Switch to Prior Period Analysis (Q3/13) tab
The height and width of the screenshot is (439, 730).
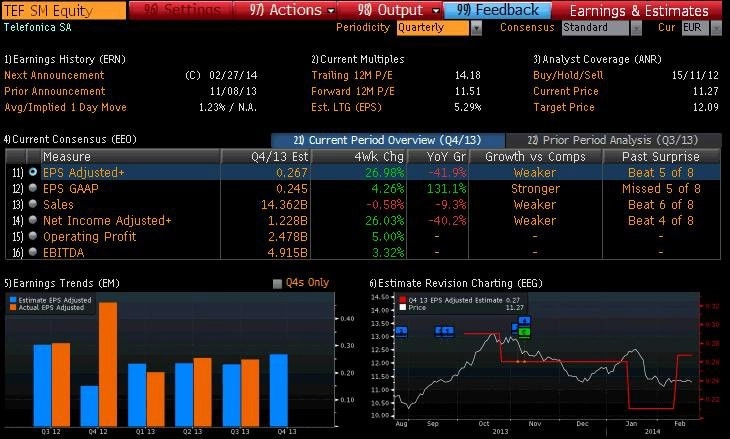point(613,140)
